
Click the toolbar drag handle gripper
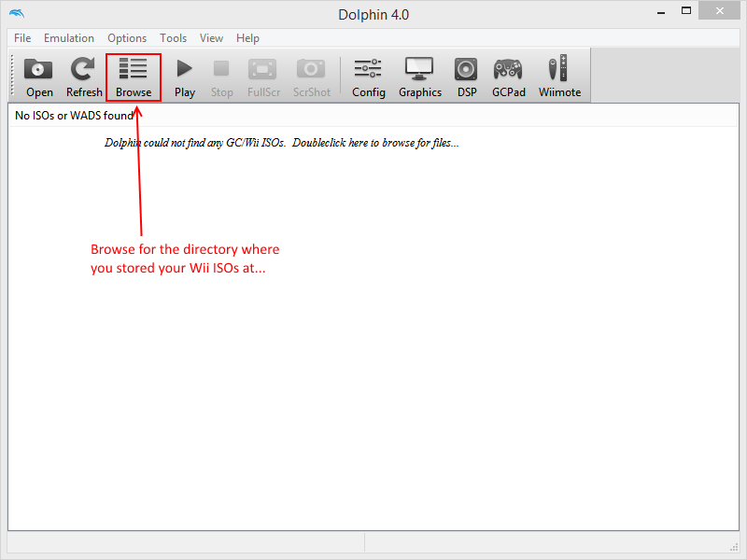pyautogui.click(x=13, y=77)
